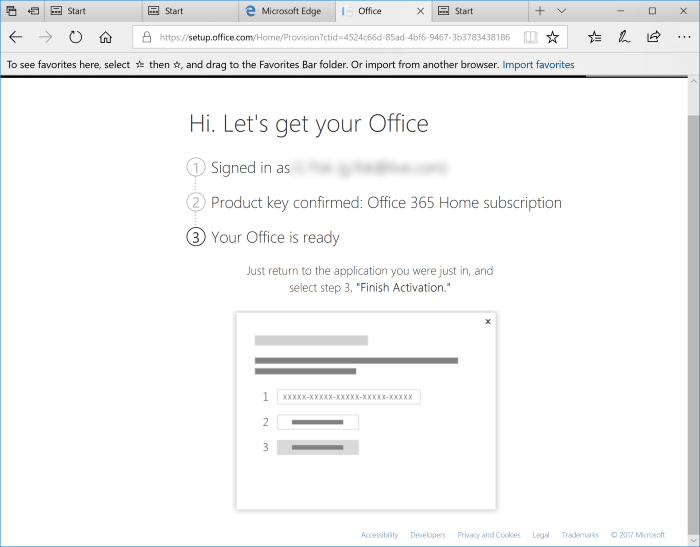
Task: Open the Home page
Action: click(105, 37)
